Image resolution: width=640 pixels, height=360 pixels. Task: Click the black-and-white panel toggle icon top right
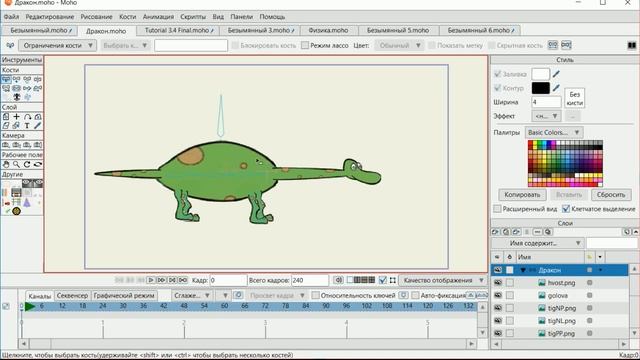click(631, 45)
